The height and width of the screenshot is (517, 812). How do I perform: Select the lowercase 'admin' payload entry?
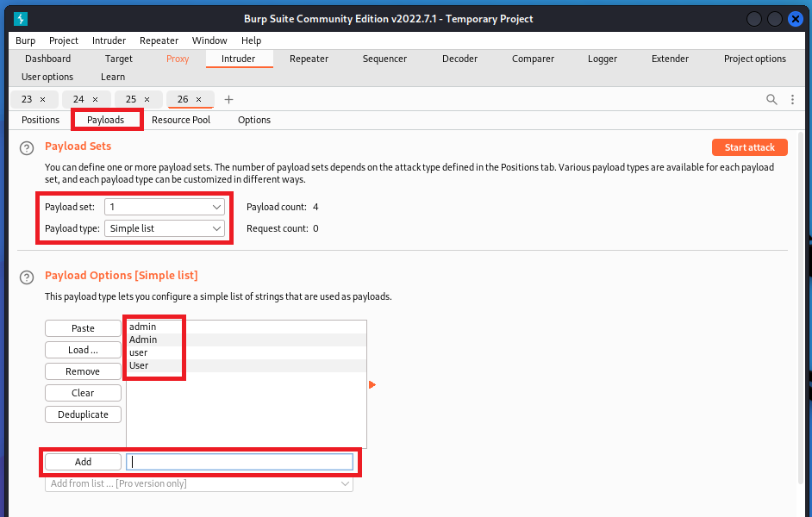pos(247,327)
